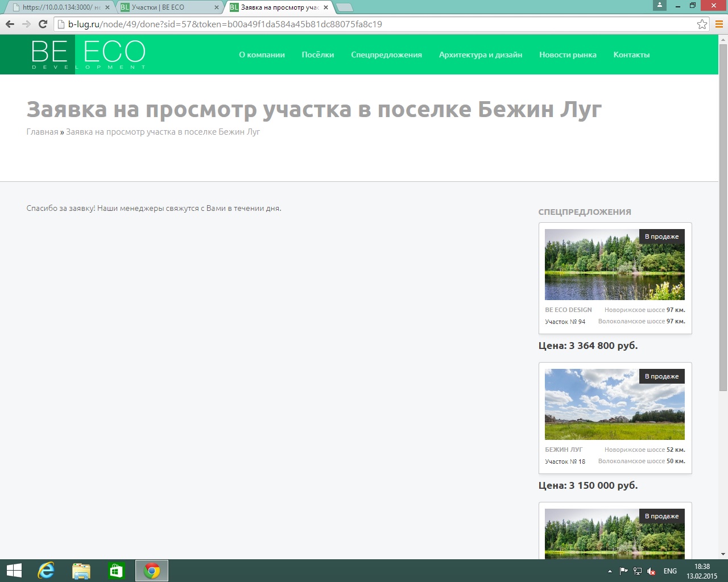Open Internet Explorer from the taskbar
Screen dimensions: 728x582
[x=45, y=571]
